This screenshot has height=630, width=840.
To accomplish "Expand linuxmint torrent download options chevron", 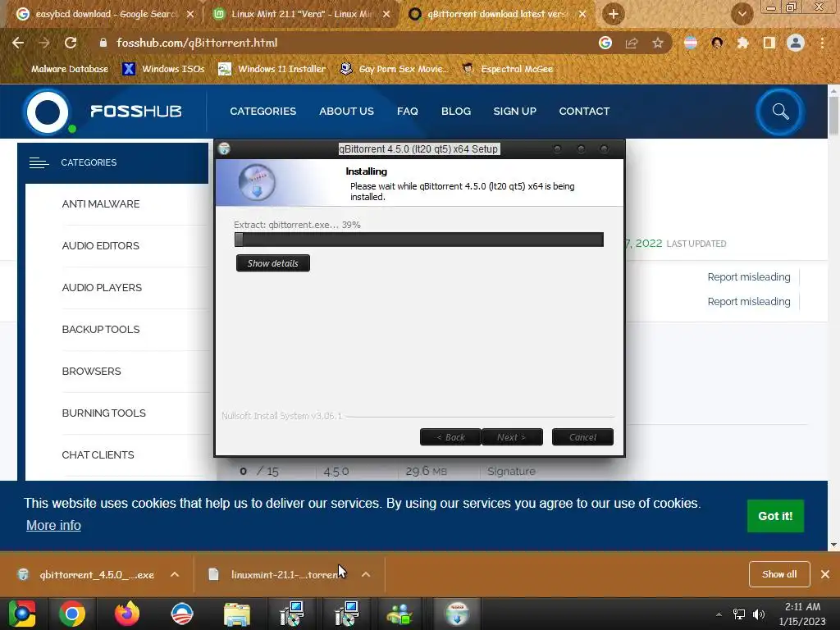I will [366, 574].
